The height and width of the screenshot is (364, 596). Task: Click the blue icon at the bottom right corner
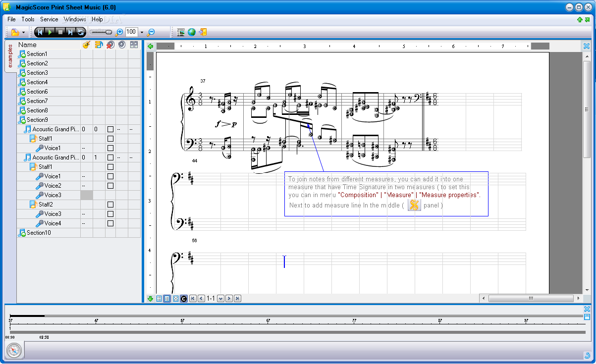point(587,355)
